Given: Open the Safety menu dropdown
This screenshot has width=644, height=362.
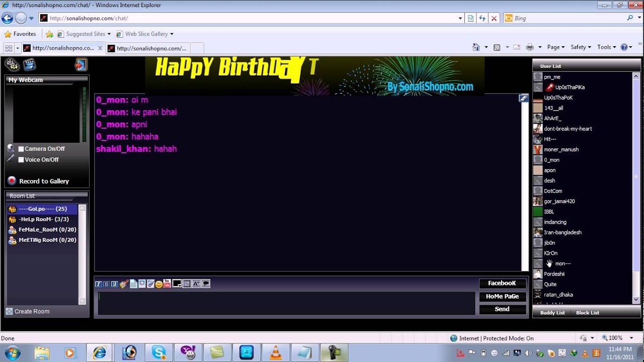Looking at the screenshot, I should [x=581, y=47].
